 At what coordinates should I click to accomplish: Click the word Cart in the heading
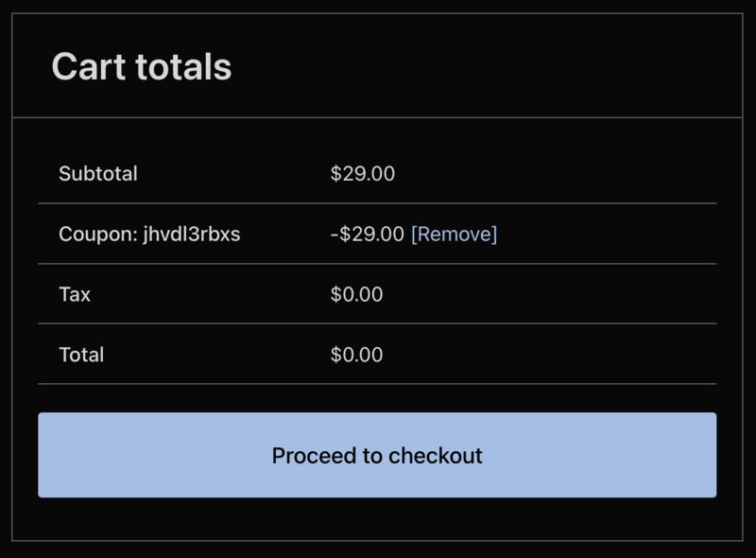89,67
